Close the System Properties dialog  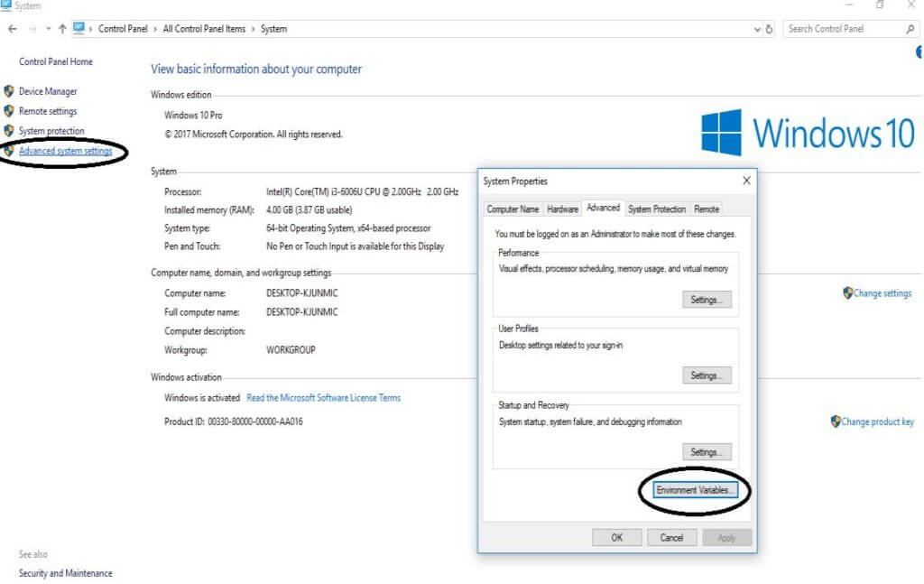[746, 181]
